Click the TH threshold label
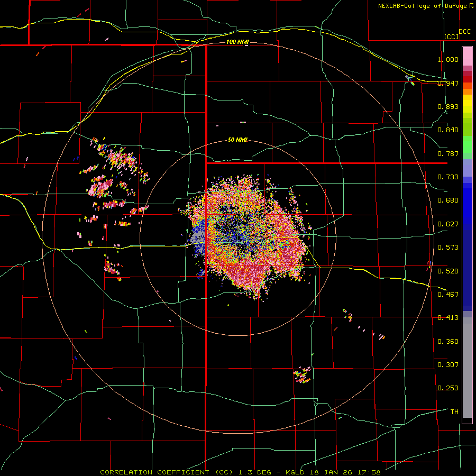 point(454,412)
